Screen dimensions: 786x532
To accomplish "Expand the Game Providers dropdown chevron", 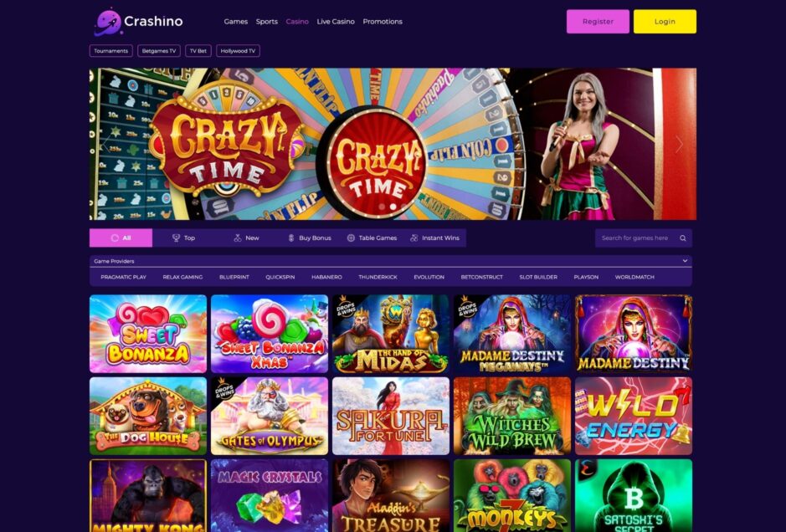I will click(685, 261).
